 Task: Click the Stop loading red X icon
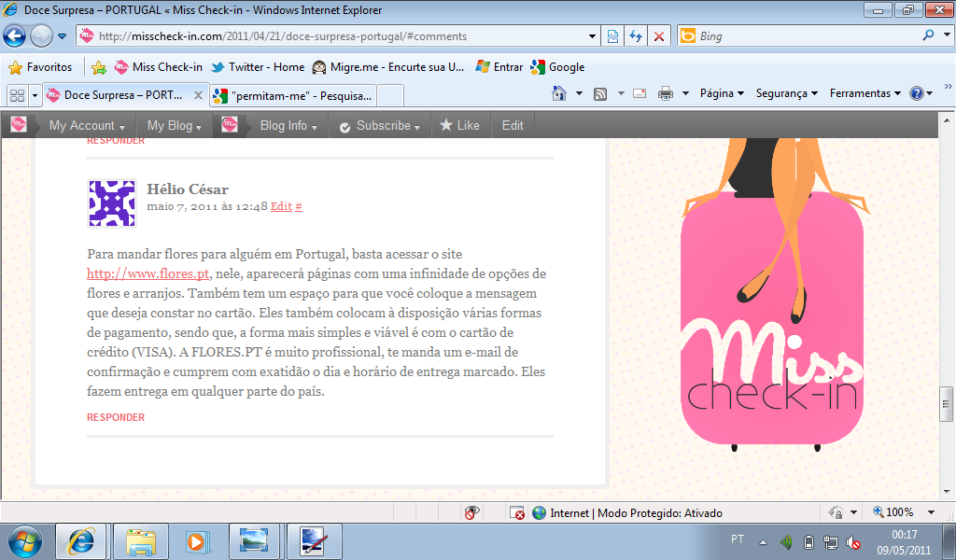click(659, 36)
